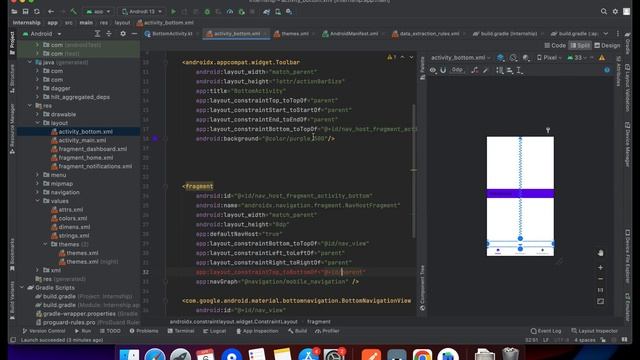Switch editor to Design view mode
The image size is (640, 360).
(x=607, y=46)
